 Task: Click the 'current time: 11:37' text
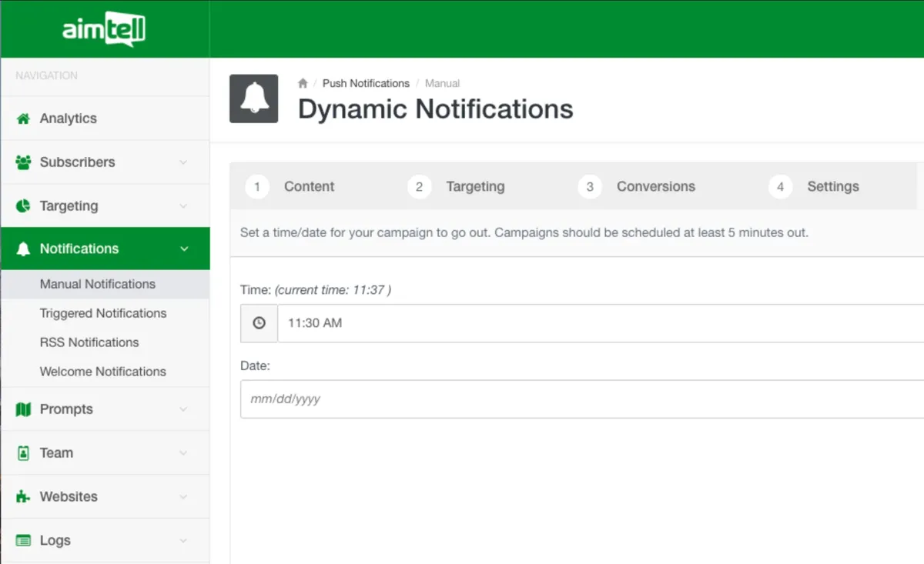tap(333, 290)
